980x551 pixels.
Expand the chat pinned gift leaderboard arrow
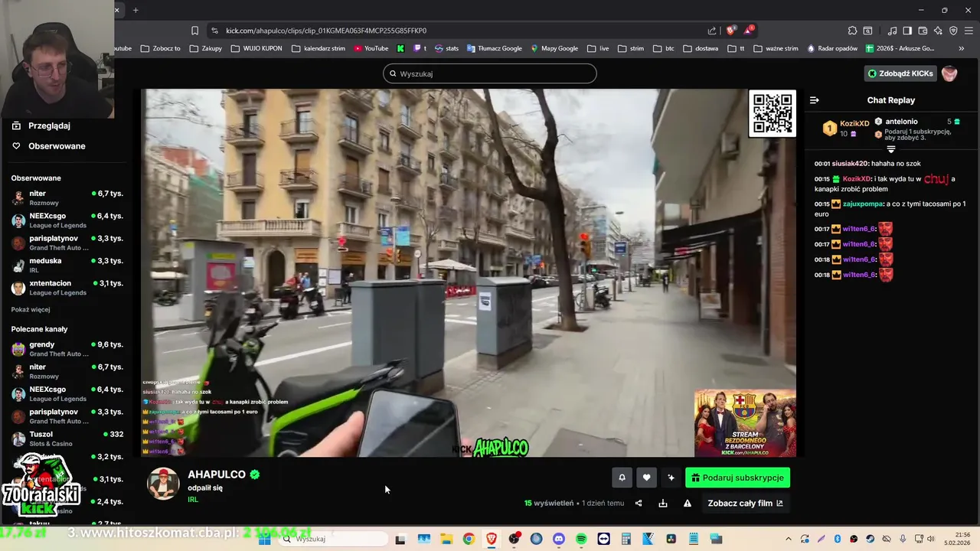(x=890, y=149)
